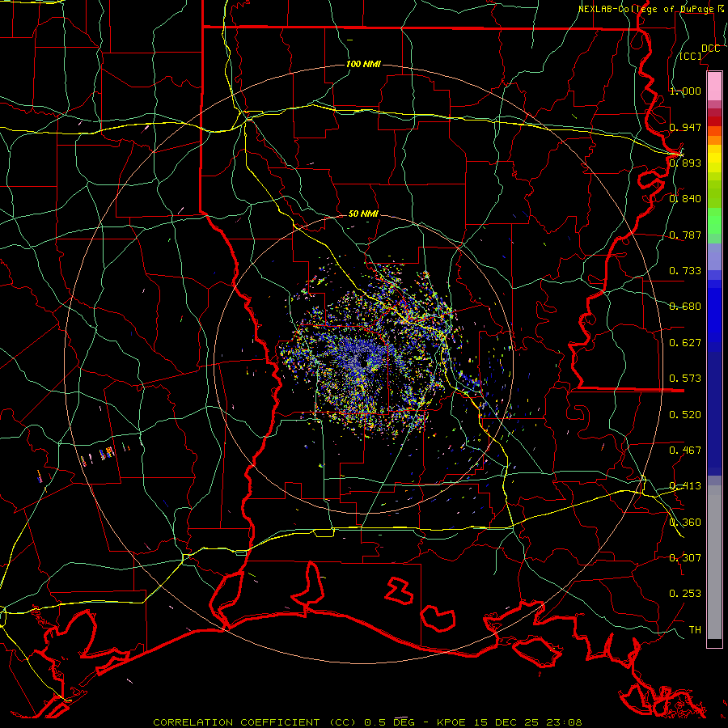Click the CORRELATION COEFFICIENT (CC) caption text

point(255,722)
